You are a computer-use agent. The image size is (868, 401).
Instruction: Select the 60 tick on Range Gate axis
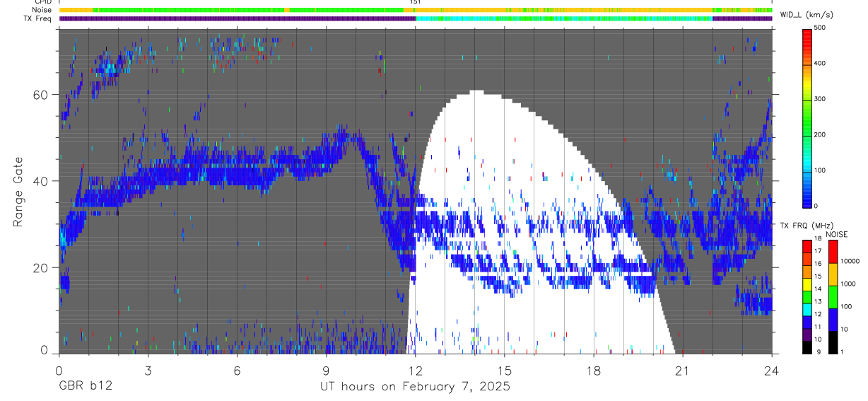[x=40, y=95]
